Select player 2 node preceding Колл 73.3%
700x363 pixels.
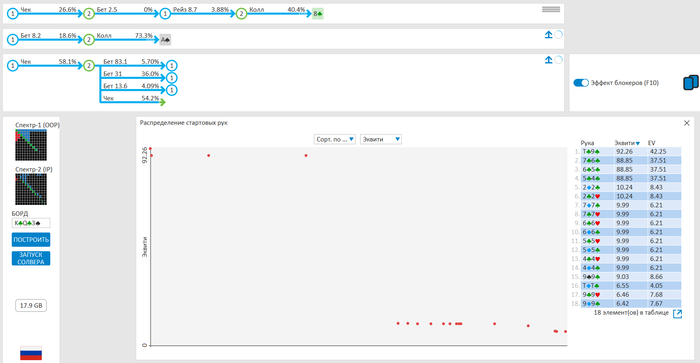tap(89, 40)
